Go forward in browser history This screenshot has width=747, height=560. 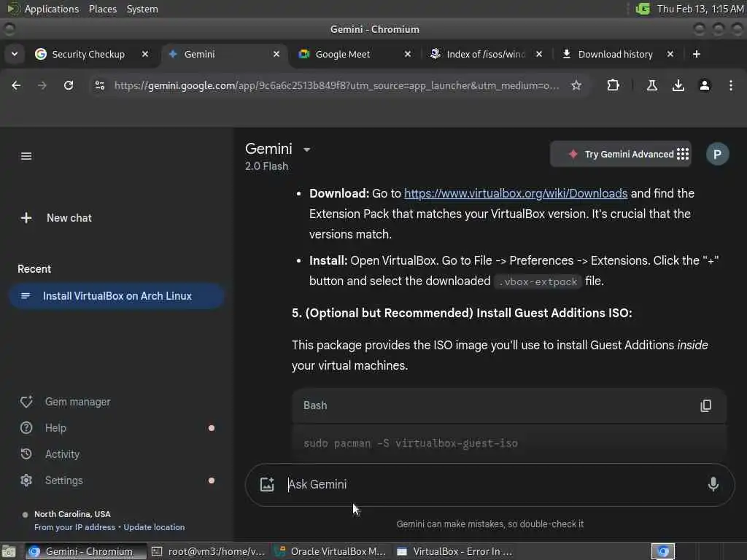coord(42,85)
